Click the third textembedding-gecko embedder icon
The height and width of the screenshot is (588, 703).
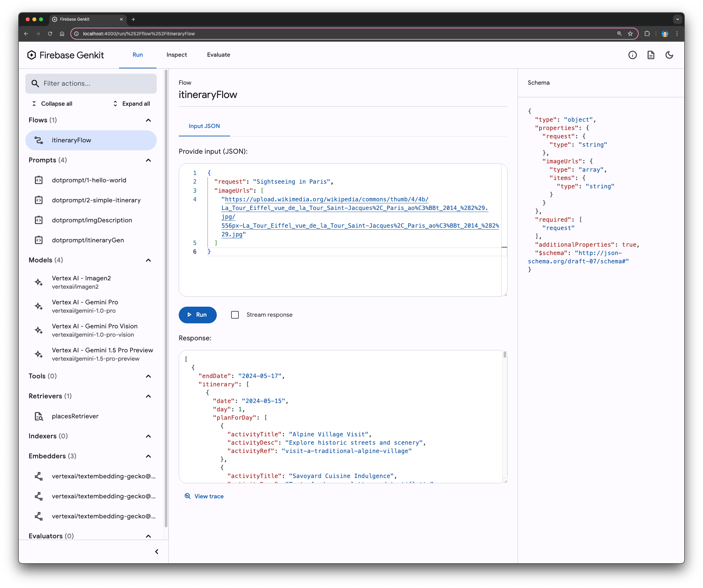click(x=39, y=516)
